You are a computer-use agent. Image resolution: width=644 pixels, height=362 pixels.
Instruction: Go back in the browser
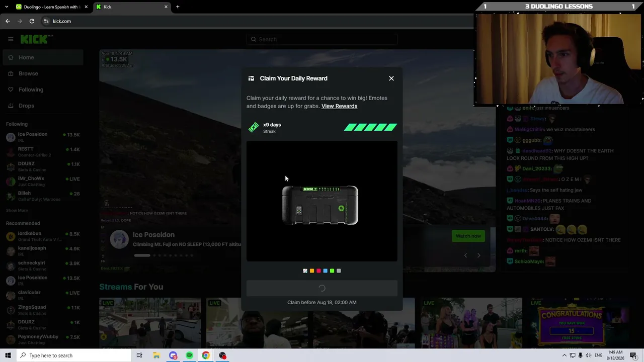point(8,21)
